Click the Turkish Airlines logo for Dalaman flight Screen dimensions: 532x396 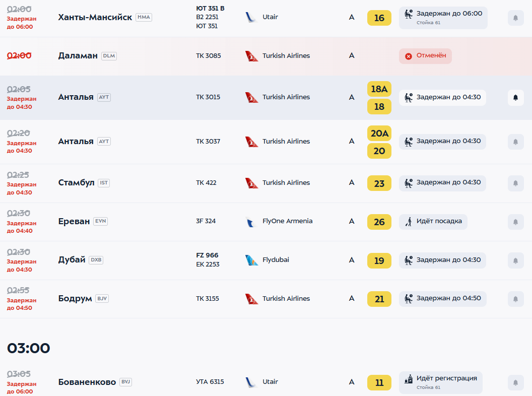[252, 56]
